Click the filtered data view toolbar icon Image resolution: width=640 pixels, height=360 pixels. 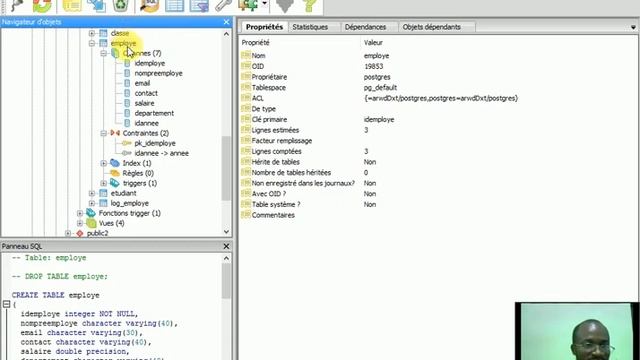click(199, 5)
